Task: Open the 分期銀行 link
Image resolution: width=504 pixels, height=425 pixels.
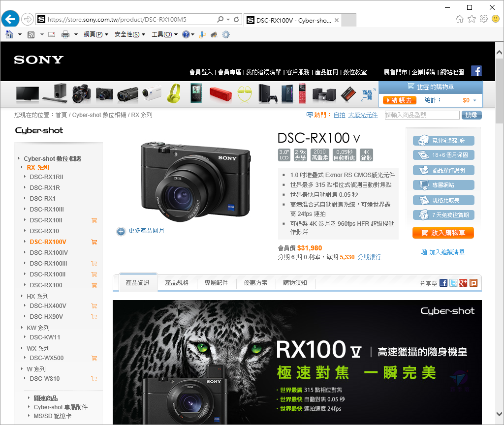Action: 369,257
